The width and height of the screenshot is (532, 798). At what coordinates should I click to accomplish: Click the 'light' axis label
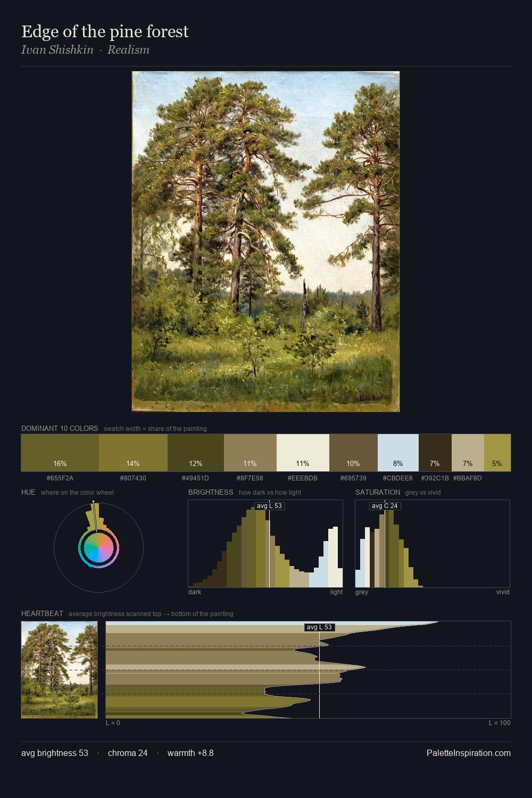pyautogui.click(x=337, y=592)
